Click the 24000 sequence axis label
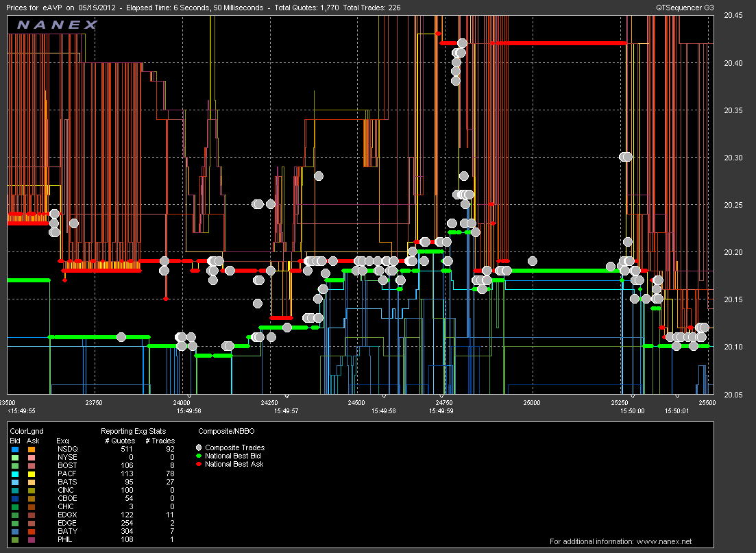This screenshot has height=553, width=756. (181, 402)
